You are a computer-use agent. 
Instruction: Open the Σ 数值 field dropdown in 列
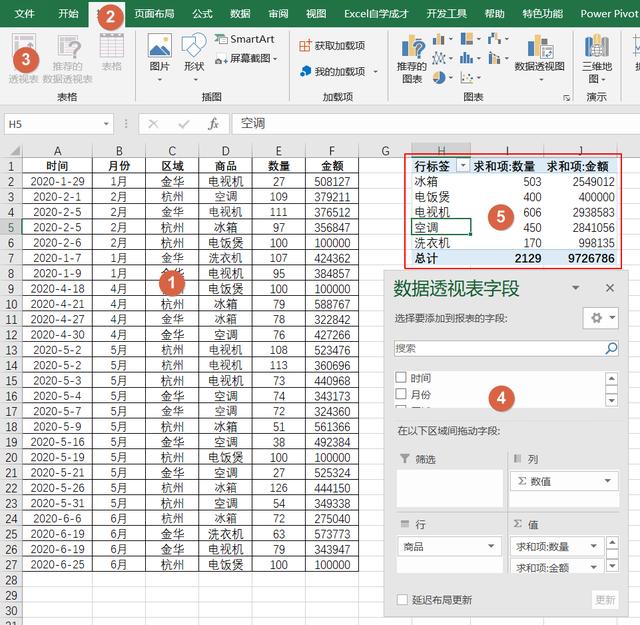click(608, 481)
